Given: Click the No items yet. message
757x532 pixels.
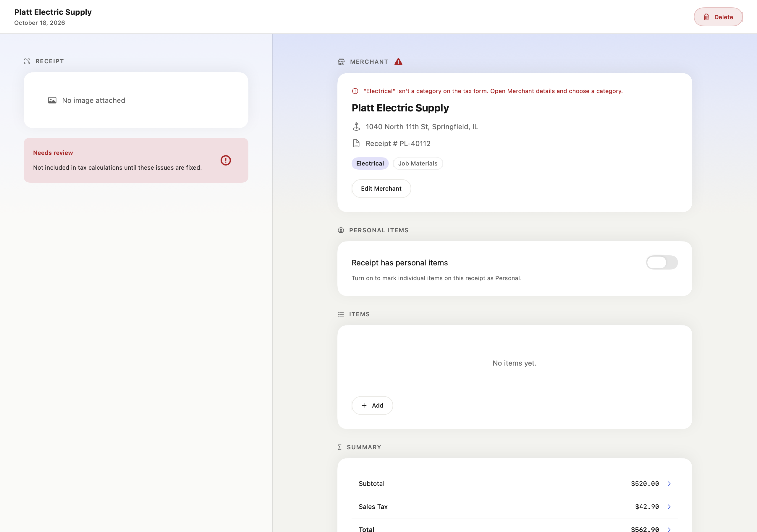Looking at the screenshot, I should pyautogui.click(x=514, y=363).
